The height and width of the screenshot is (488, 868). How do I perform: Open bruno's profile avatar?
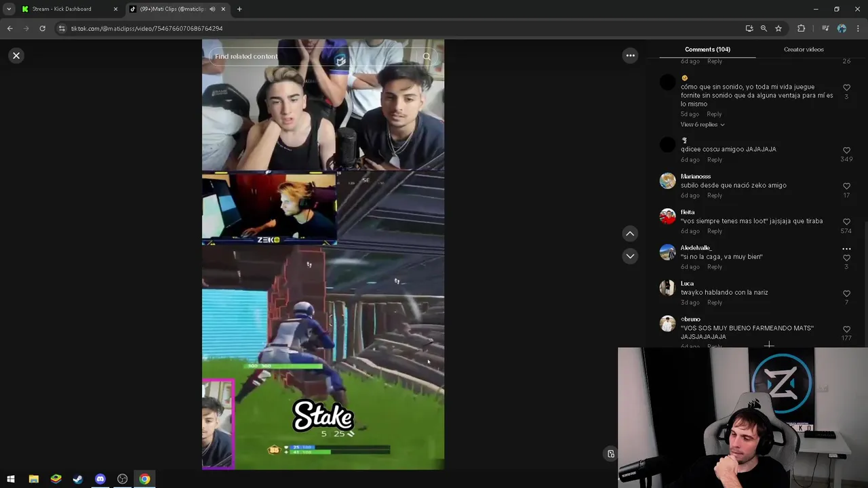coord(668,324)
